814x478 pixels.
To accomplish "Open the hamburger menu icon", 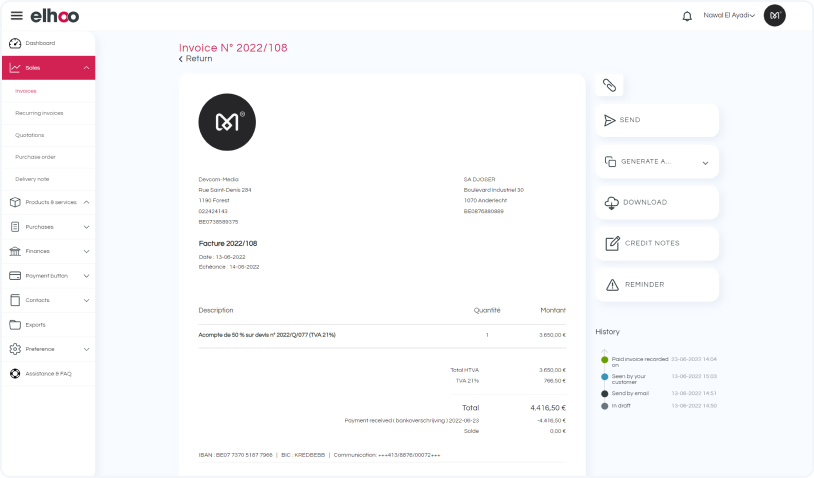I will [x=16, y=16].
